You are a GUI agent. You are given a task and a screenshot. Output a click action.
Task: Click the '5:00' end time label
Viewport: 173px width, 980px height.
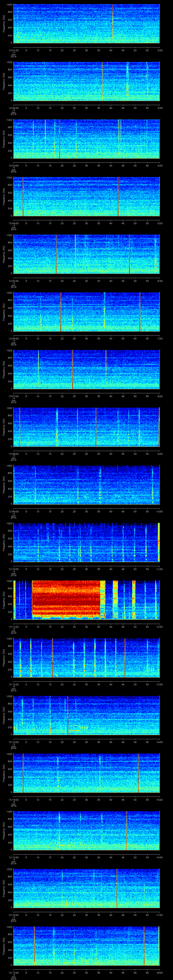[x=160, y=223]
